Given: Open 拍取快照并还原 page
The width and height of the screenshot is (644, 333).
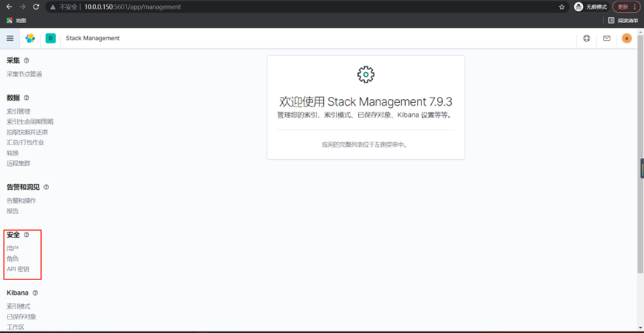Looking at the screenshot, I should click(27, 133).
